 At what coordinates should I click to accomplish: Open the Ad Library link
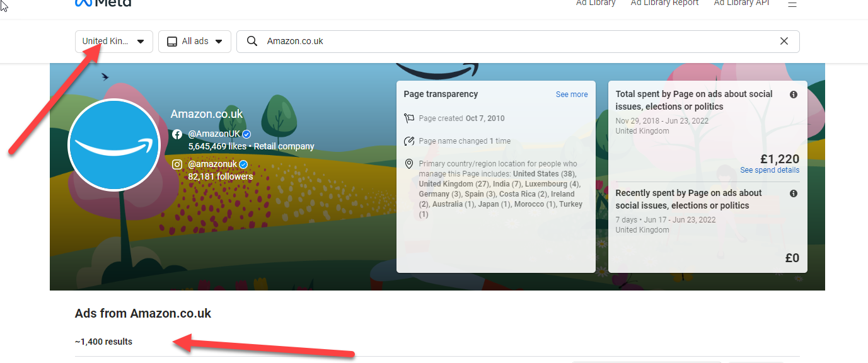click(596, 3)
